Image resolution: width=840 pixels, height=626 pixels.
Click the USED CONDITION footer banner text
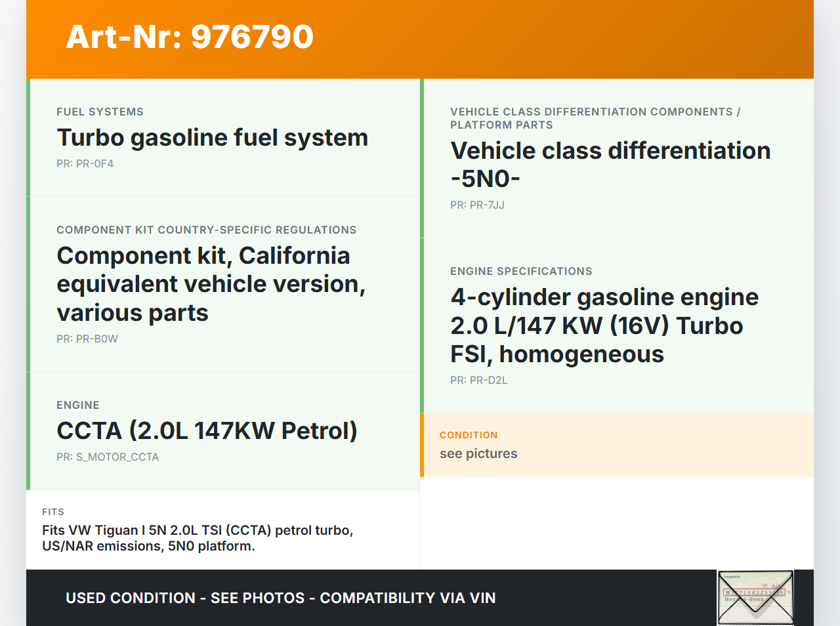pyautogui.click(x=280, y=598)
